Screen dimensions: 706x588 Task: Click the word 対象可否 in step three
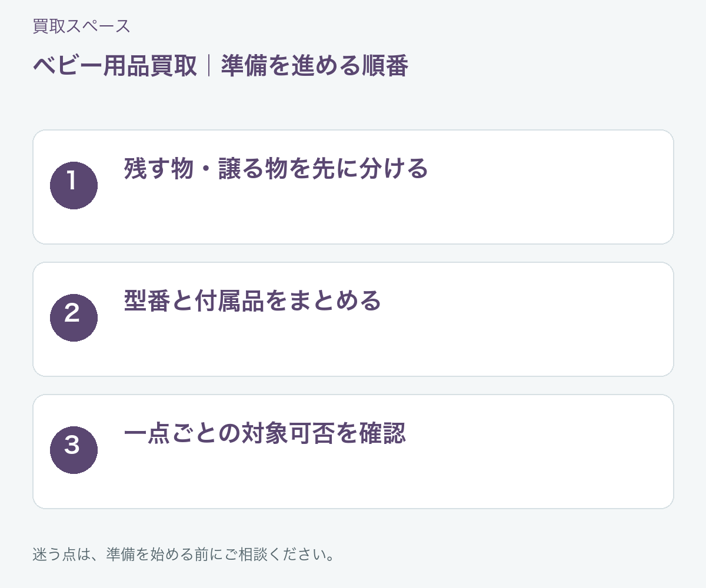coord(288,433)
